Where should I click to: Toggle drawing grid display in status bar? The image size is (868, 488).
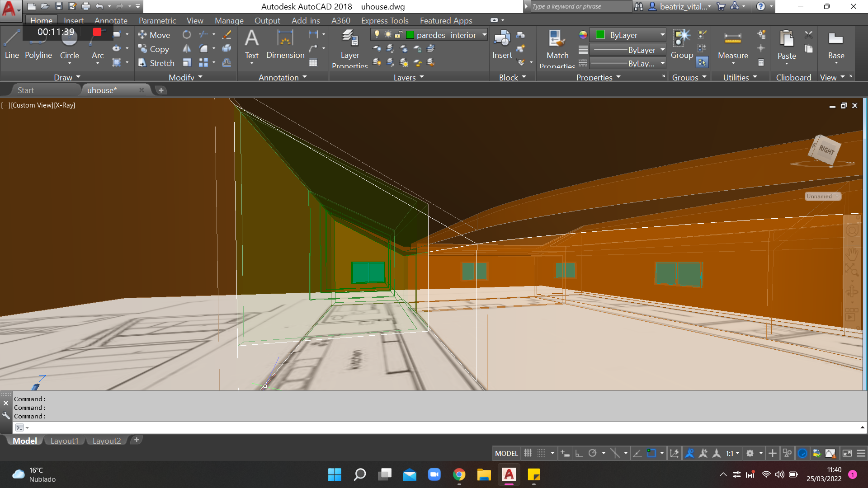click(x=528, y=453)
